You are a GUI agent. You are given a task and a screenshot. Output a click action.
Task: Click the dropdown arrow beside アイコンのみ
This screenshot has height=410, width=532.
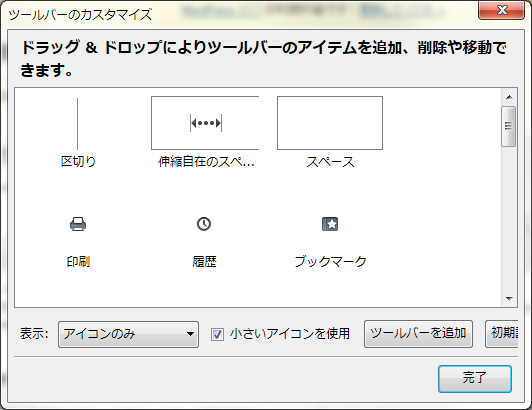pyautogui.click(x=191, y=334)
